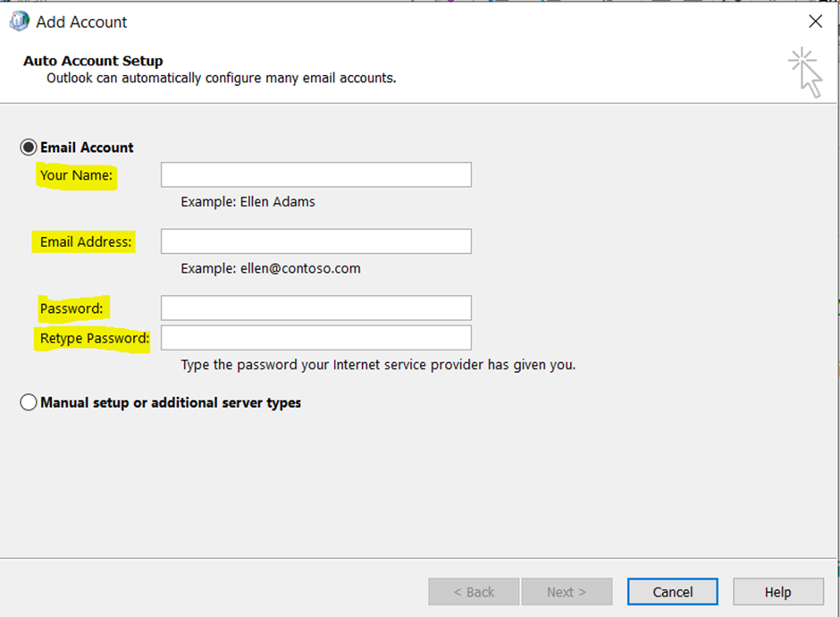Click the sparkle cursor wizard icon
This screenshot has width=840, height=617.
click(x=805, y=72)
